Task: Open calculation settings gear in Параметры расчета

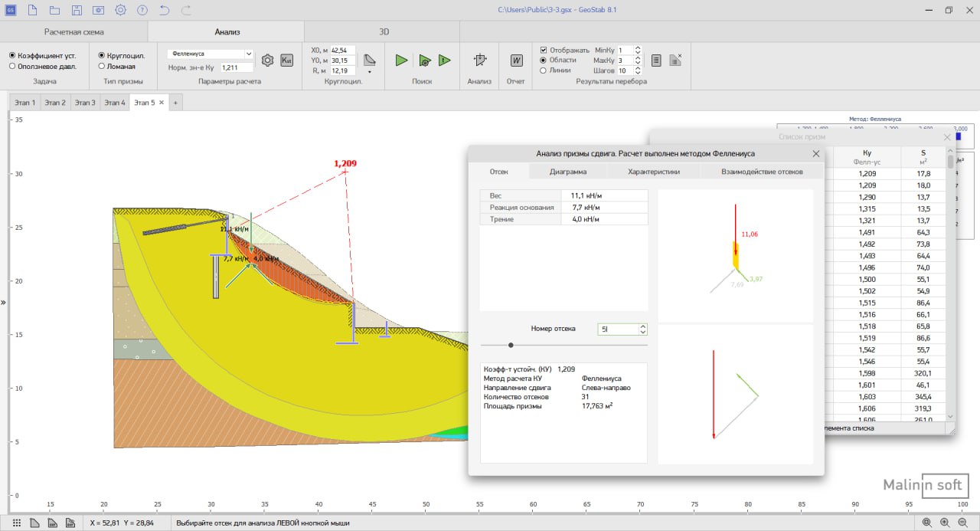Action: pos(267,61)
